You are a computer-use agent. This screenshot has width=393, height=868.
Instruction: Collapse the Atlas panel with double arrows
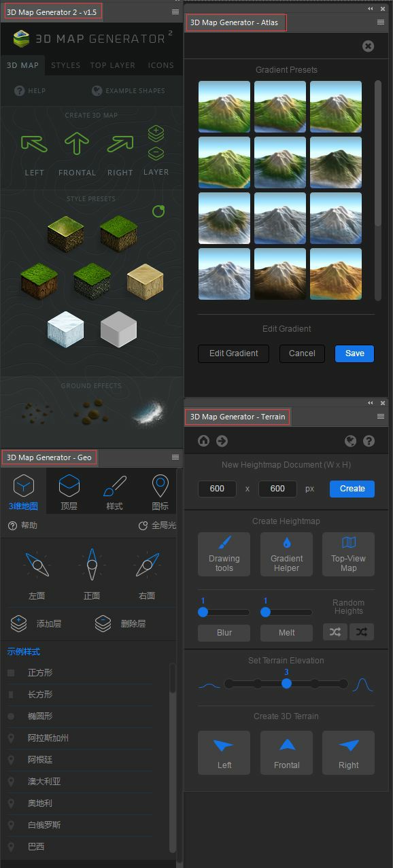click(371, 9)
